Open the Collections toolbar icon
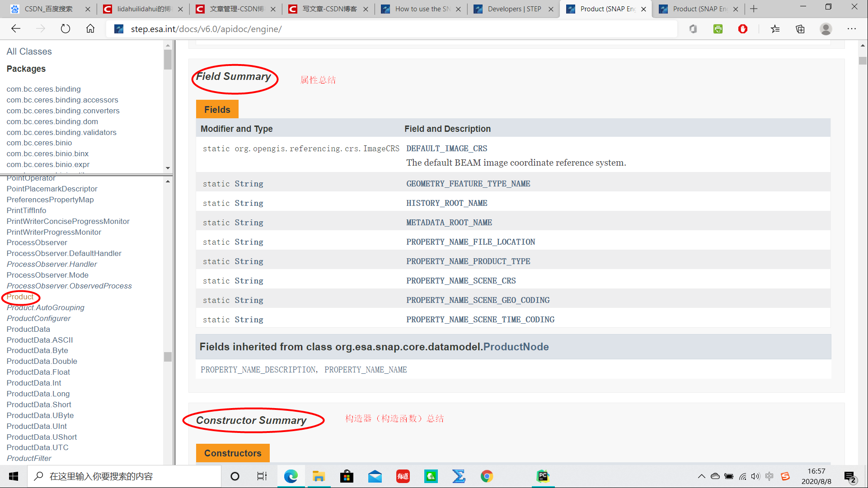Image resolution: width=868 pixels, height=488 pixels. coord(800,29)
